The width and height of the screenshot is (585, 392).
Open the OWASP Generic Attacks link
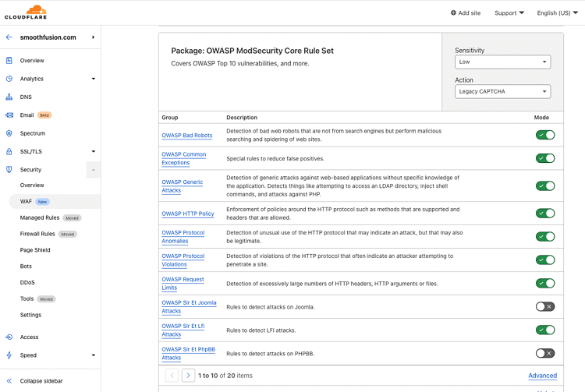(x=182, y=186)
